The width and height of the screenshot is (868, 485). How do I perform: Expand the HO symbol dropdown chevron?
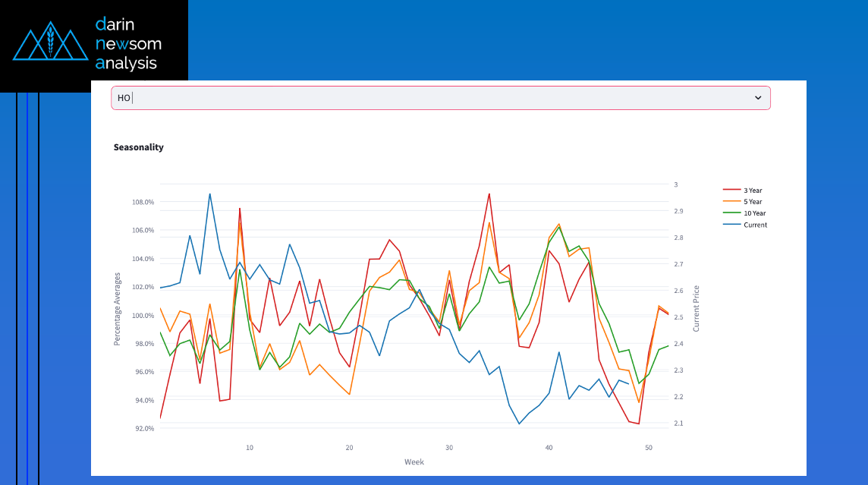(x=757, y=98)
